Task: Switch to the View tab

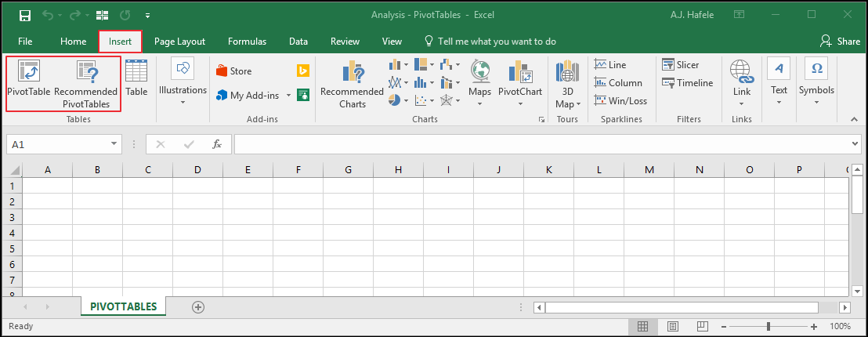Action: (392, 42)
